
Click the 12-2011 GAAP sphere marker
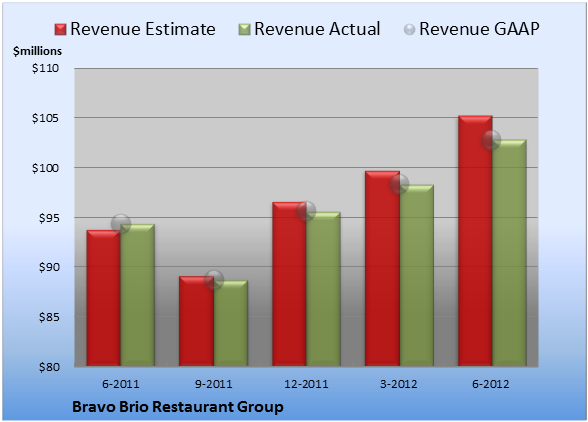coord(306,211)
